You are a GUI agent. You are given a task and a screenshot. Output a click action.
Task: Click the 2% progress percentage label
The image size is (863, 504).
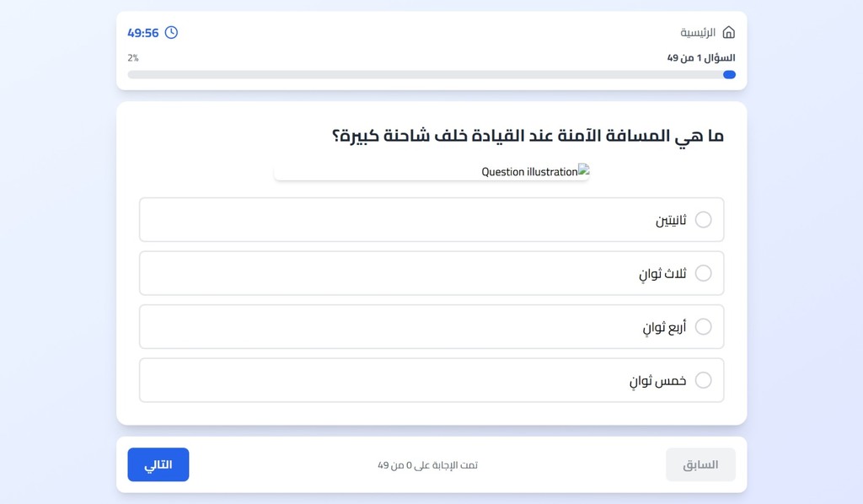click(x=133, y=57)
